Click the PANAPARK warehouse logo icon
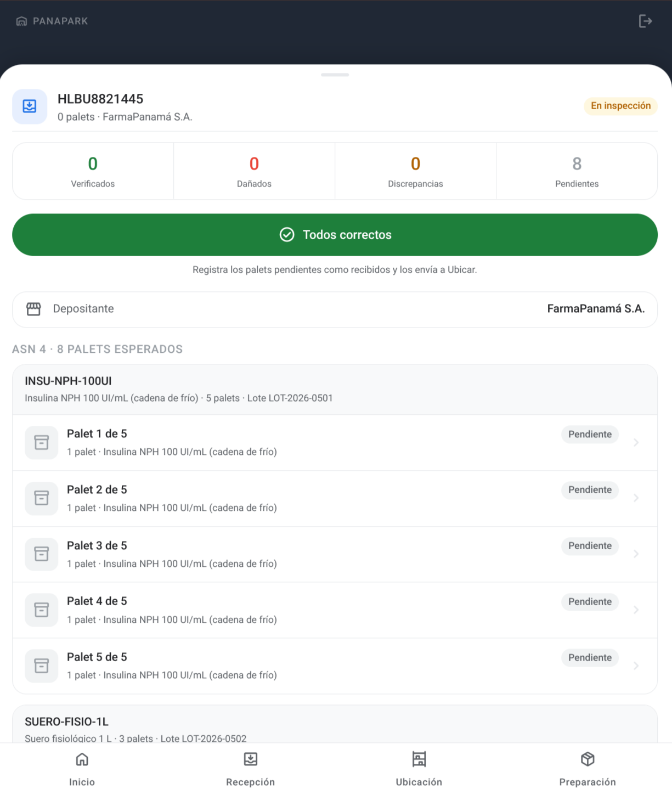672x789 pixels. click(x=21, y=21)
